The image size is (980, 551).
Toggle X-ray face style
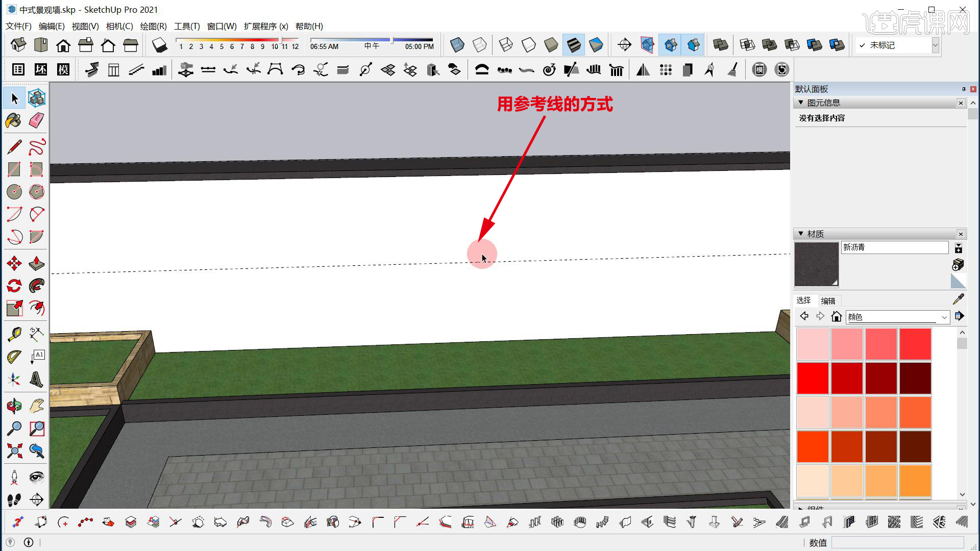click(457, 45)
